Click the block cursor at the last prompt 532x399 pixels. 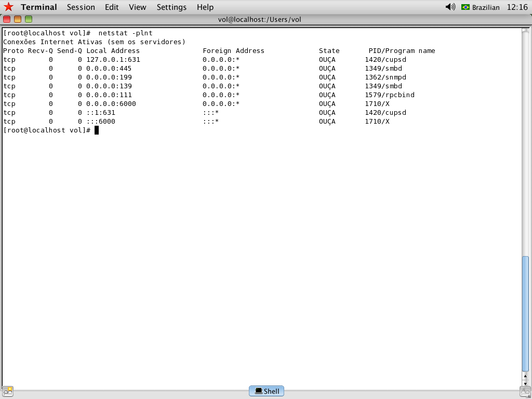tap(96, 130)
